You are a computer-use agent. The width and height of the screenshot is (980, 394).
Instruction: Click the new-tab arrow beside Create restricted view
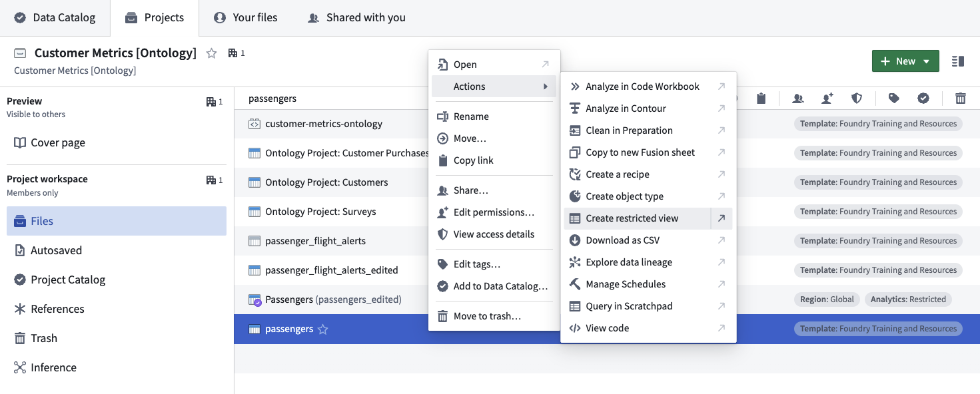(722, 218)
